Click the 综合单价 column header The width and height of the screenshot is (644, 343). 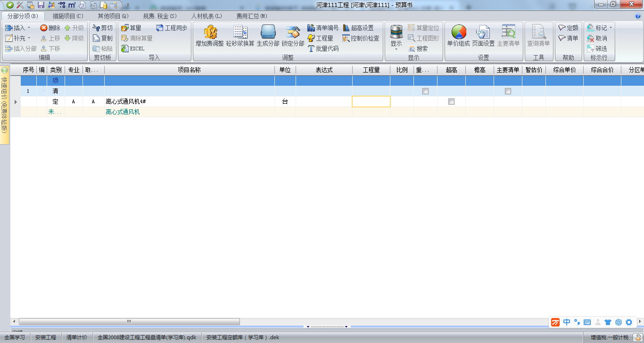564,70
